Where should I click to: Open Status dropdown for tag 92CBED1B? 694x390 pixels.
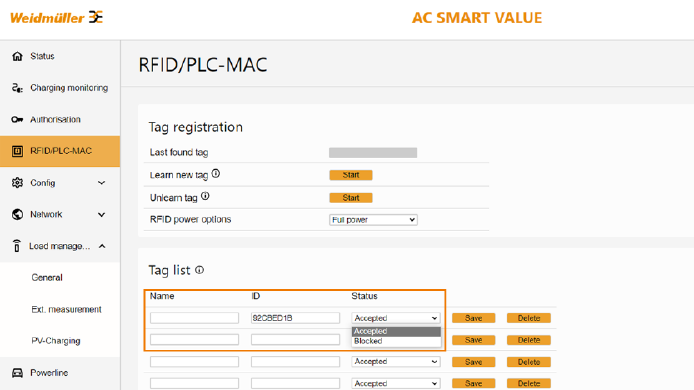click(396, 318)
